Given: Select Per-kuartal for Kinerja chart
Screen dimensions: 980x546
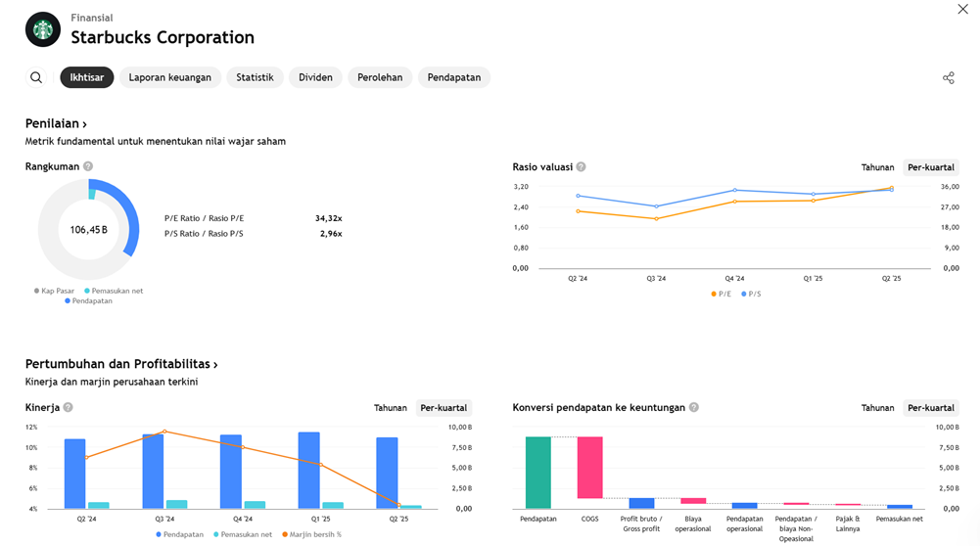Looking at the screenshot, I should point(443,408).
